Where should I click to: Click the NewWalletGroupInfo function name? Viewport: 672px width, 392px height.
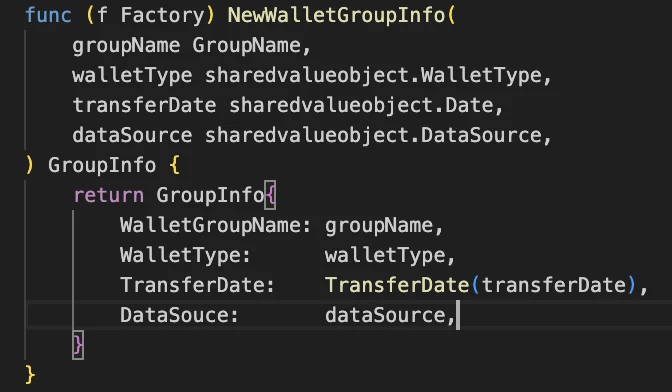(336, 15)
